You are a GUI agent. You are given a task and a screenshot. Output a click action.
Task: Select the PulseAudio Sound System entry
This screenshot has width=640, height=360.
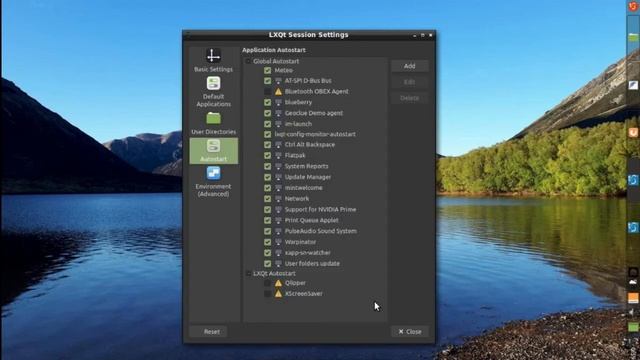click(320, 231)
